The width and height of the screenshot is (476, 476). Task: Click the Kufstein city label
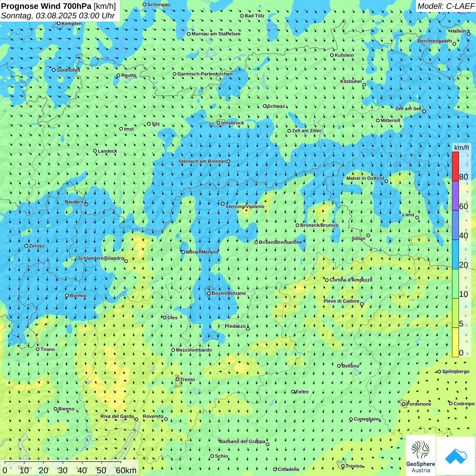(x=344, y=55)
